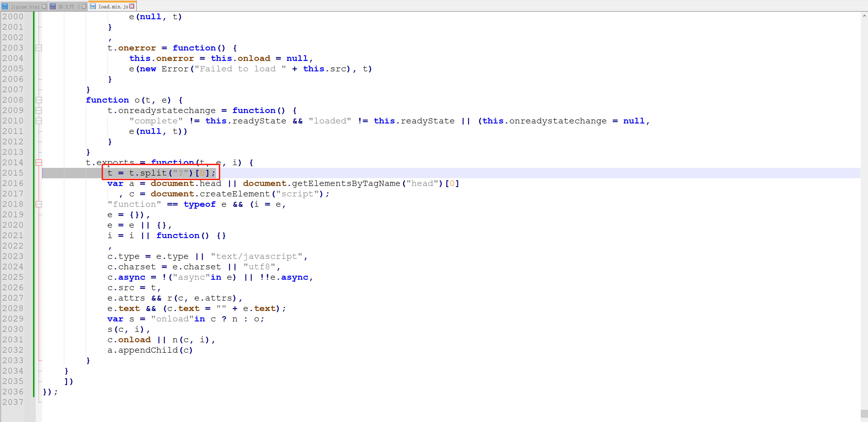Click typeof keyword on line 2018
This screenshot has height=422, width=868.
199,204
